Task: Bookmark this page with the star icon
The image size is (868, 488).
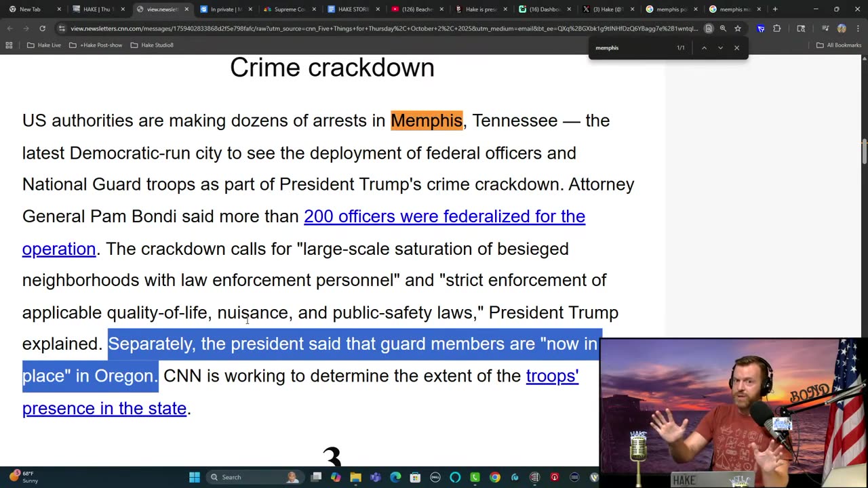Action: pos(738,28)
